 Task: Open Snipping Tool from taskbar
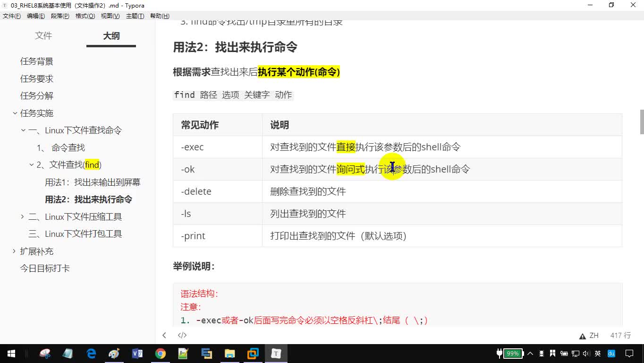(45, 354)
